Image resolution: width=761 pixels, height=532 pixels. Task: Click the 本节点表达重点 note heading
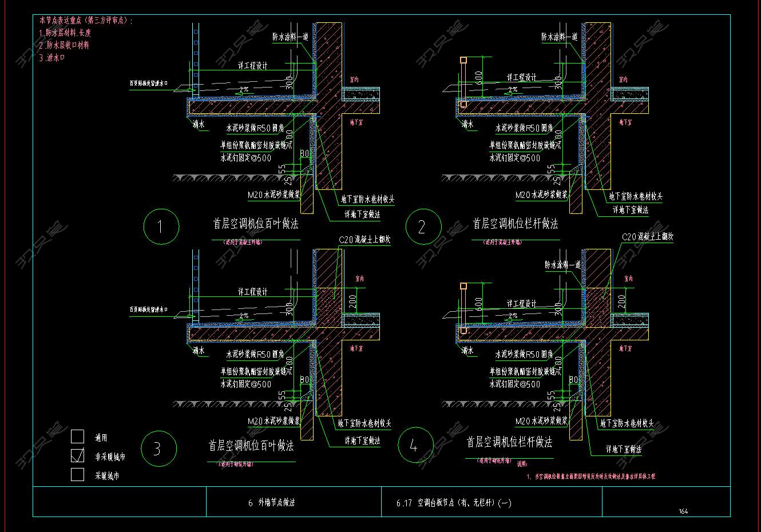86,21
